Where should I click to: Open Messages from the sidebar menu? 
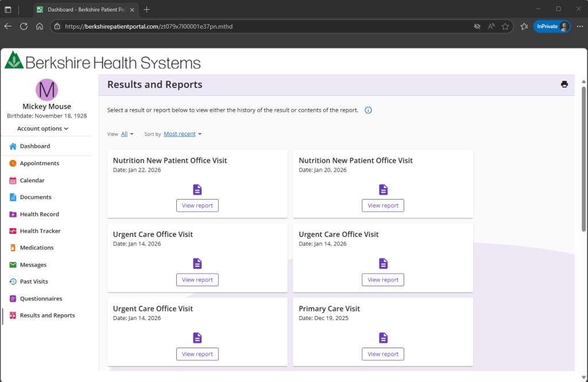pos(33,265)
